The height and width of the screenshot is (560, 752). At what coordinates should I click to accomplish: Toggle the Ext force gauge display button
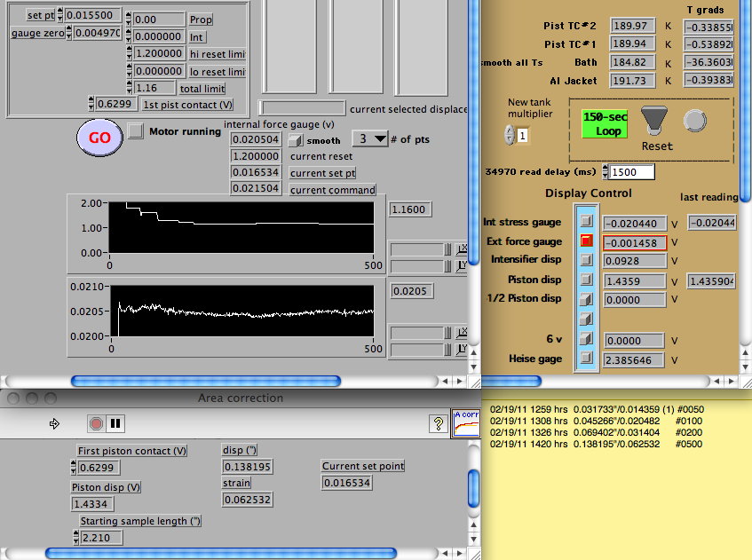[586, 241]
